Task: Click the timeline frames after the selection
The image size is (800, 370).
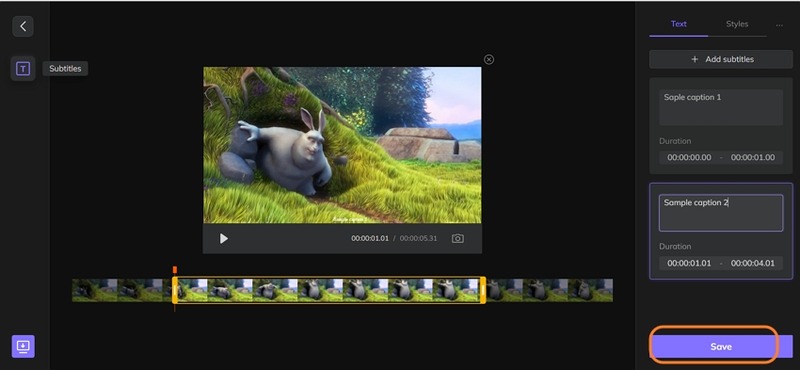Action: [549, 290]
